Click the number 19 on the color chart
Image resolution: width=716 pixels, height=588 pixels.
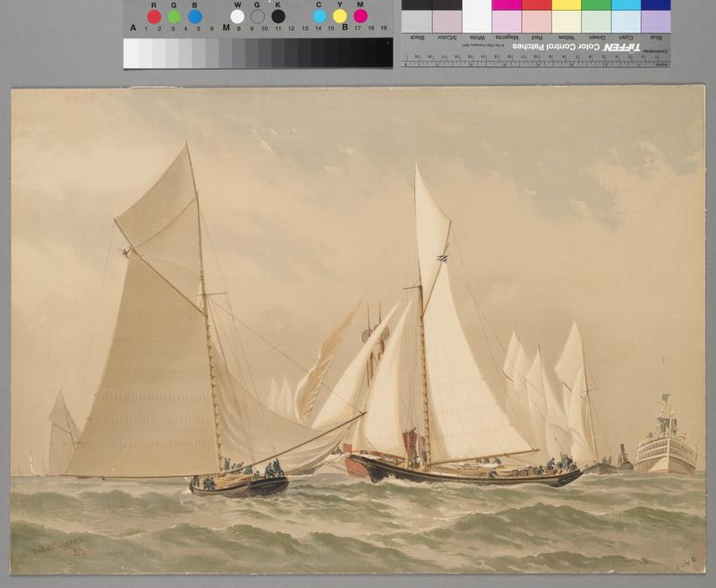point(384,29)
